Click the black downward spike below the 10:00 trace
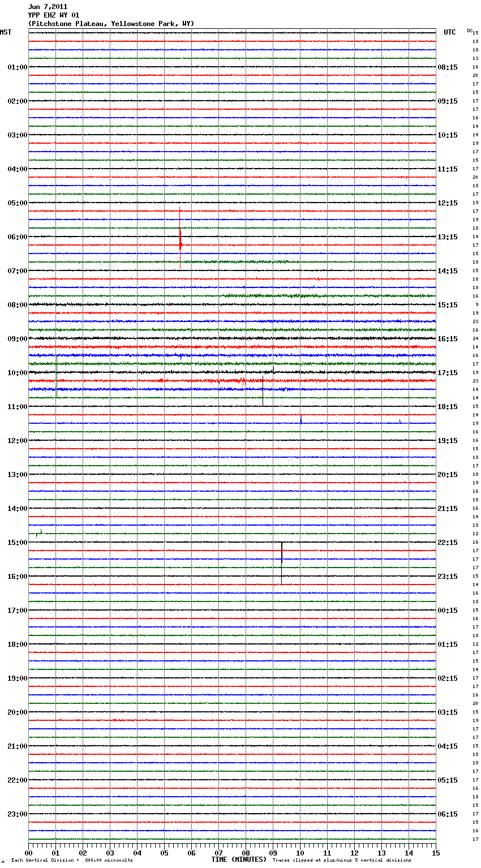This screenshot has width=481, height=868. pyautogui.click(x=263, y=392)
